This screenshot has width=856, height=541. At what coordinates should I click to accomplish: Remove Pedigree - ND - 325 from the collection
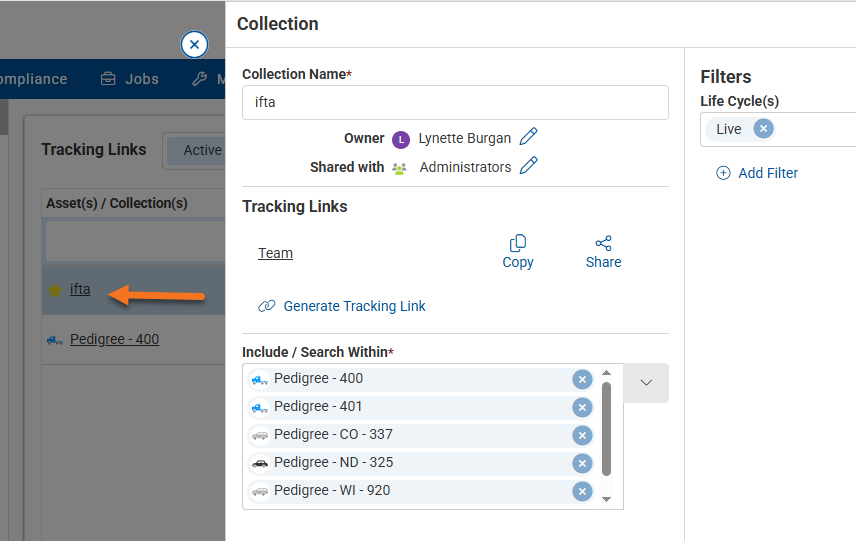pos(582,463)
